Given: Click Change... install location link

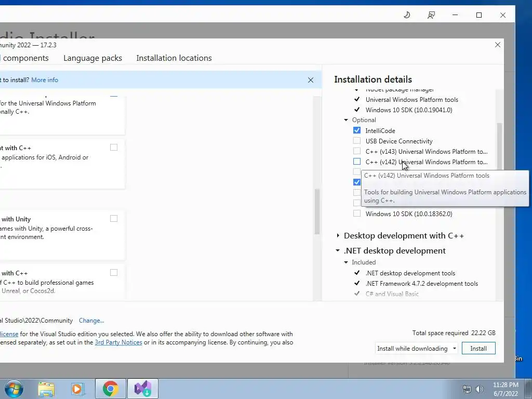Looking at the screenshot, I should coord(91,321).
